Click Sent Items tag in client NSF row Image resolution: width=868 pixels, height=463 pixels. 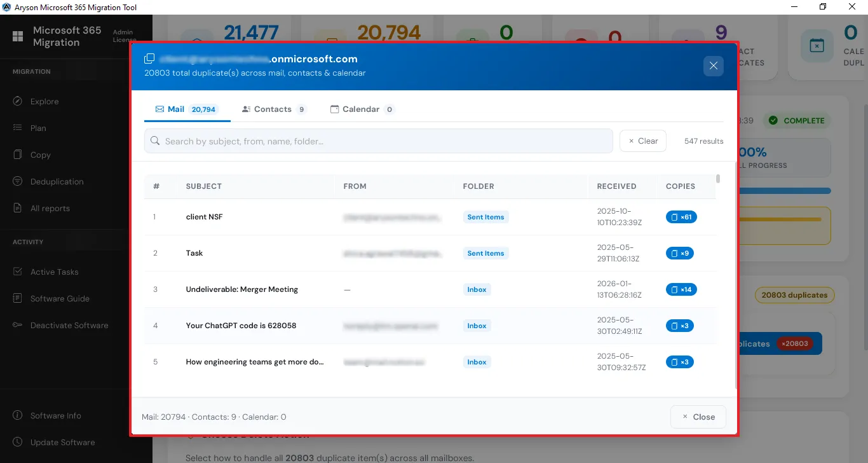click(485, 217)
